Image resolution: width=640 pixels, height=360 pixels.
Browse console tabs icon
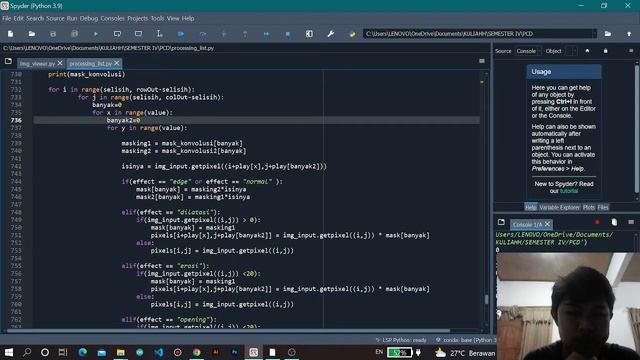[x=501, y=222]
